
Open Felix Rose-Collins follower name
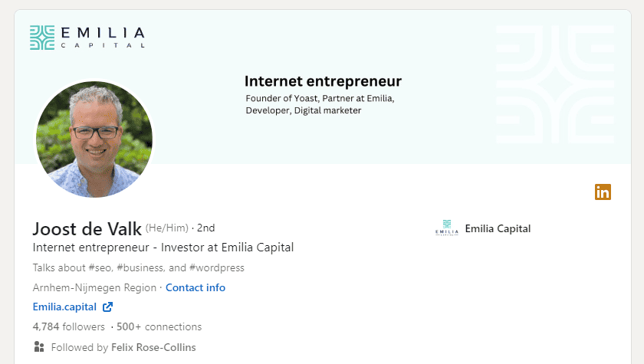point(153,347)
